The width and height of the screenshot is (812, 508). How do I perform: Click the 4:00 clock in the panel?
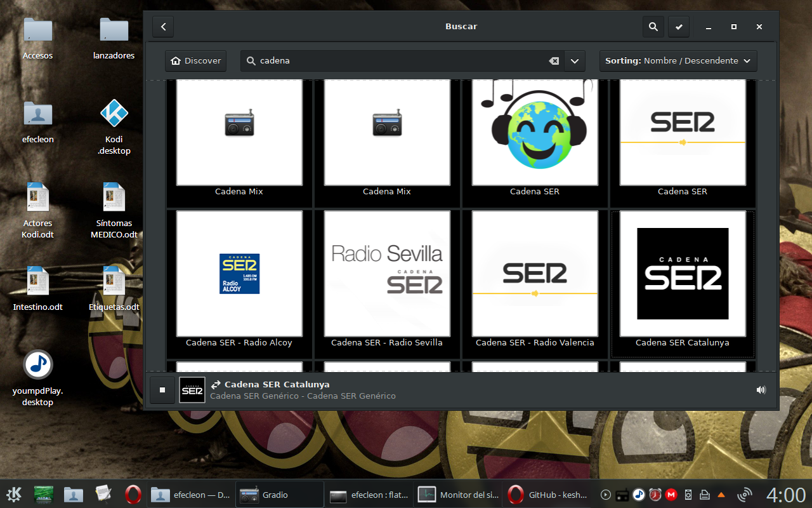click(x=785, y=495)
